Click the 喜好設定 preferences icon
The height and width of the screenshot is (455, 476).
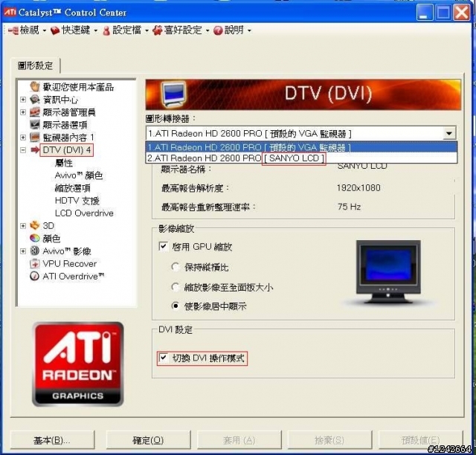click(x=158, y=30)
